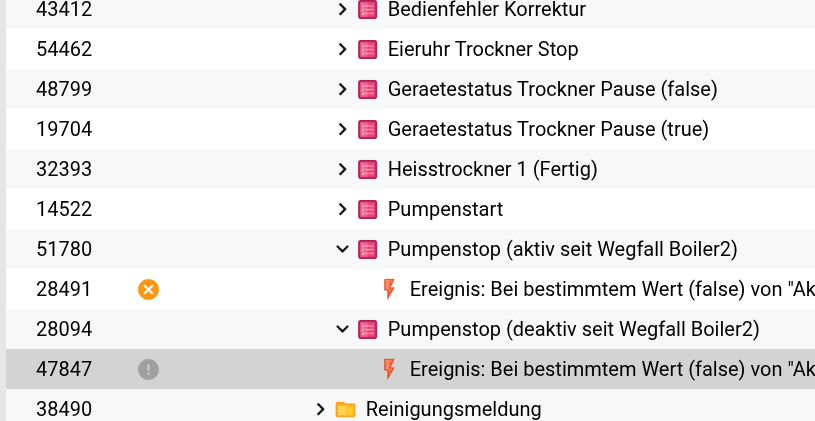Expand the Reinigungsmeldung folder
Image resolution: width=815 pixels, height=421 pixels.
click(320, 410)
